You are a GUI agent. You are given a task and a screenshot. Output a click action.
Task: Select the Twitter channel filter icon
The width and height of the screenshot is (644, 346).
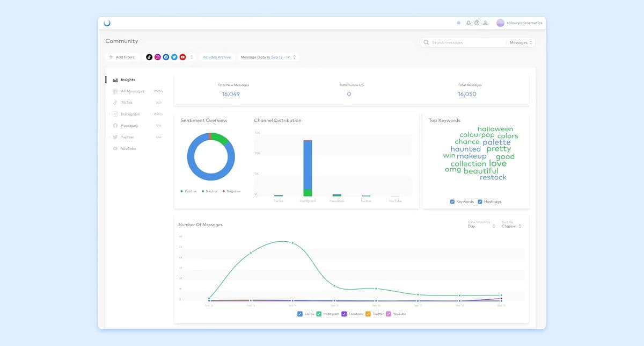click(x=174, y=57)
